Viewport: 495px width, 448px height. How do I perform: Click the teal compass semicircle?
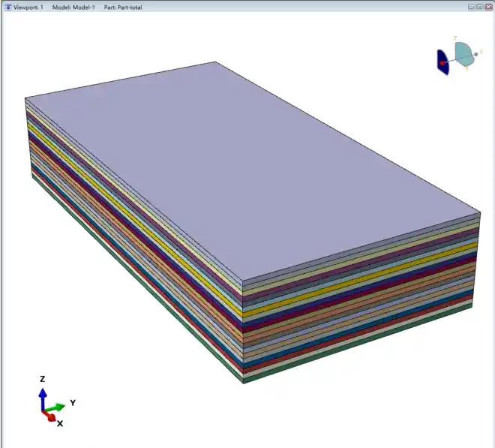[463, 54]
